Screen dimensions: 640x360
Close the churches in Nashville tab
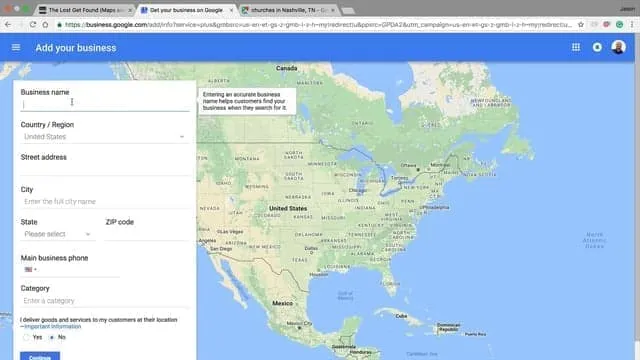click(x=333, y=10)
